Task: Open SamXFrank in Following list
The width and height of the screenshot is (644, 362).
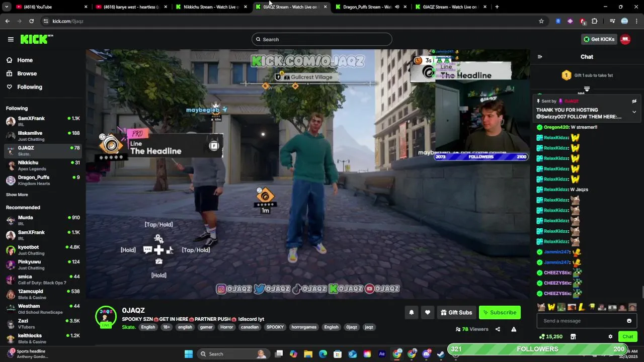Action: point(43,121)
